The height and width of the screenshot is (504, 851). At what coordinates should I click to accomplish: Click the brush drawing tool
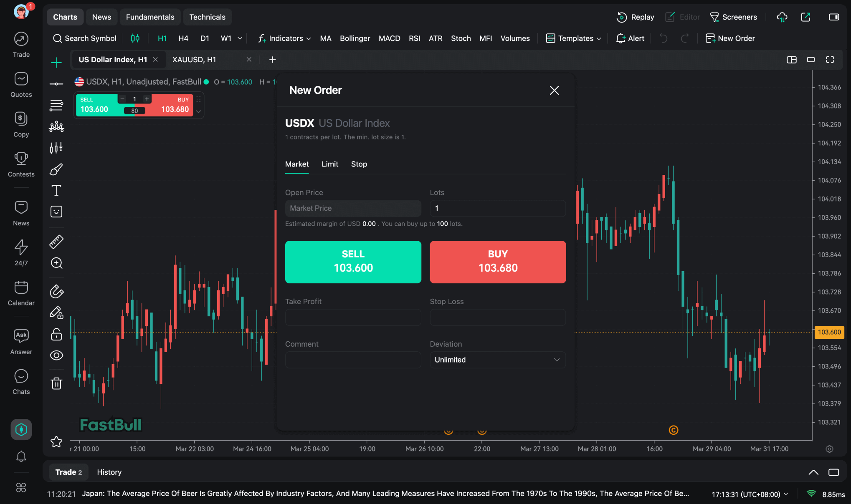pyautogui.click(x=56, y=169)
